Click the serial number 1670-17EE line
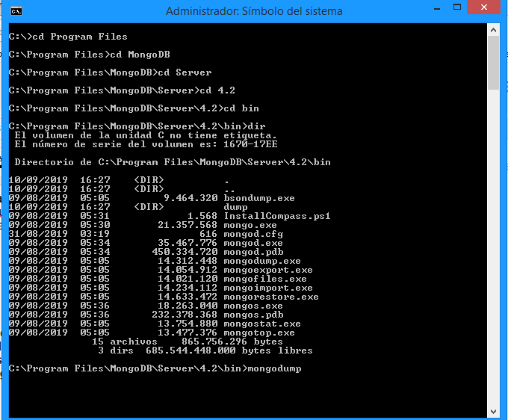Viewport: 508px width, 420px height. point(146,144)
